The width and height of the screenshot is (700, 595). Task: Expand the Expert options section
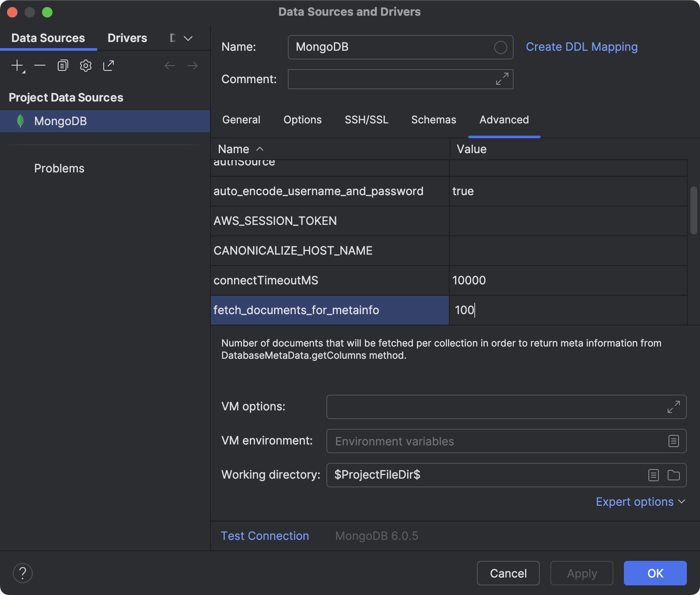coord(640,501)
